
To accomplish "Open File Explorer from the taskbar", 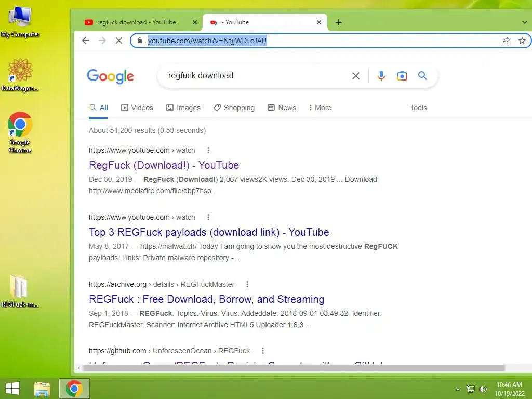I will pos(42,389).
